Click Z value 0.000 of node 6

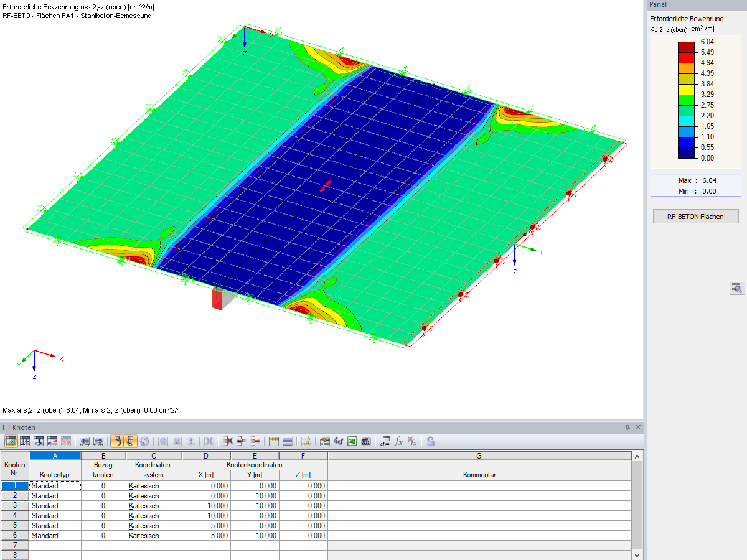(x=303, y=536)
